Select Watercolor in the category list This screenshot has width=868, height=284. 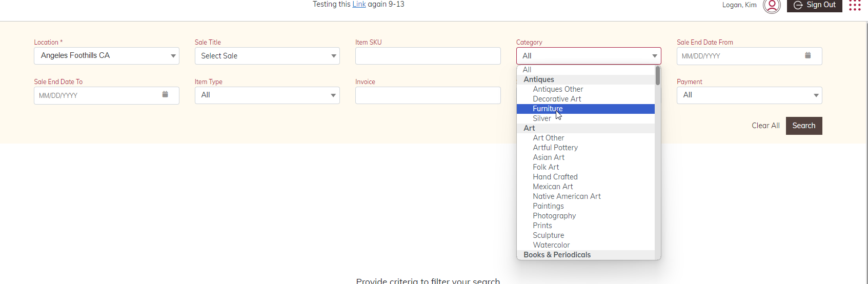click(551, 245)
